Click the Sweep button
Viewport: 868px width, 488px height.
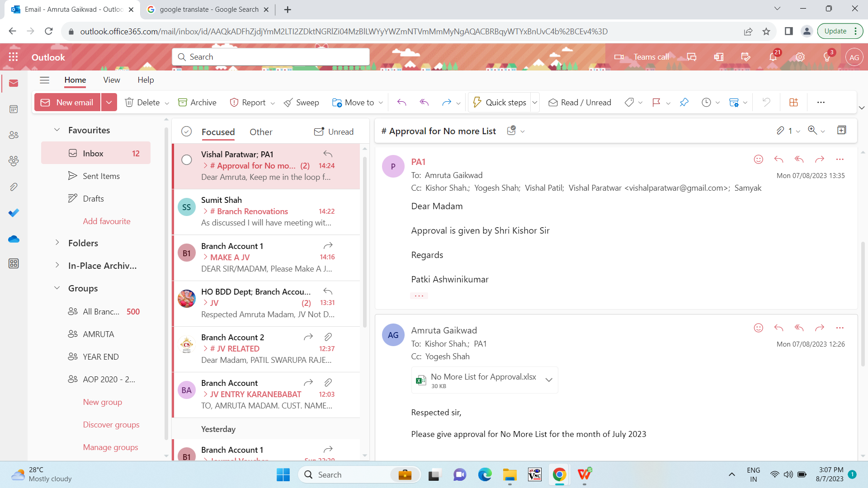click(x=301, y=103)
